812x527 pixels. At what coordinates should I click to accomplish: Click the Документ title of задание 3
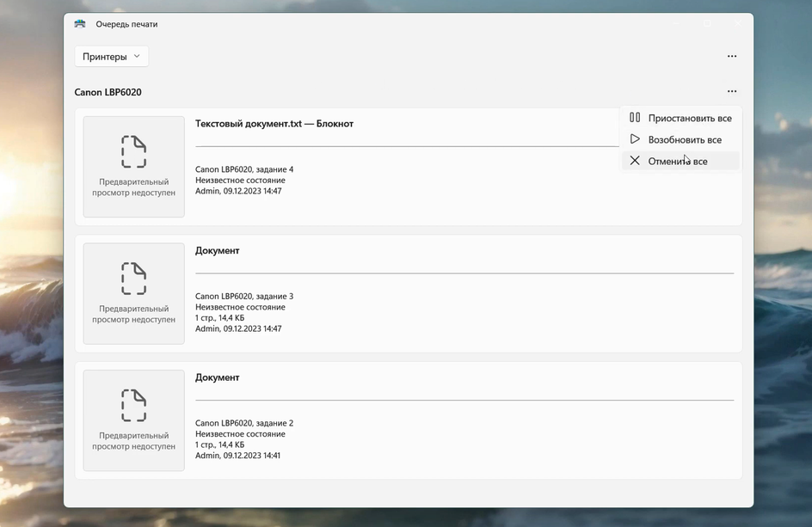click(217, 250)
